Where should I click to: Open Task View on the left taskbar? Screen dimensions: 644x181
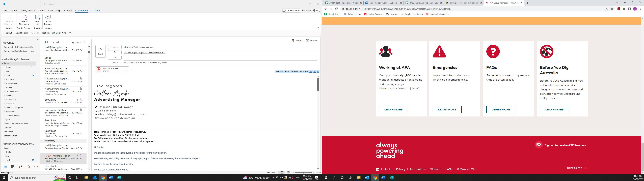point(78,178)
